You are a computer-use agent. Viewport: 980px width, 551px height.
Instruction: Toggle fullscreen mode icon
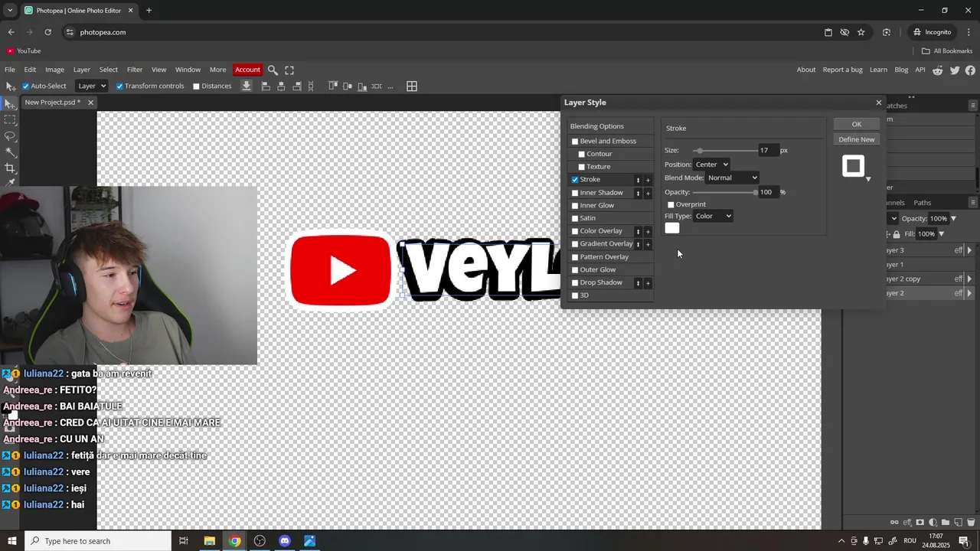click(x=289, y=70)
